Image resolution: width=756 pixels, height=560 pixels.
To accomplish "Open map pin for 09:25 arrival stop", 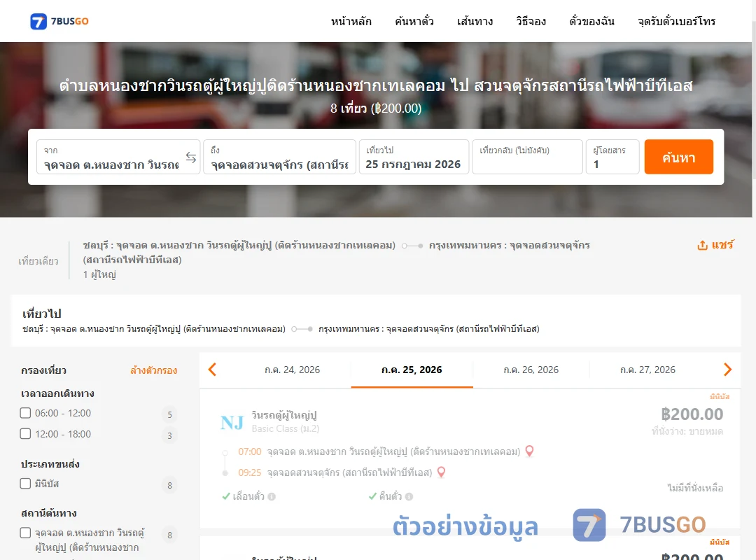I will pyautogui.click(x=441, y=472).
